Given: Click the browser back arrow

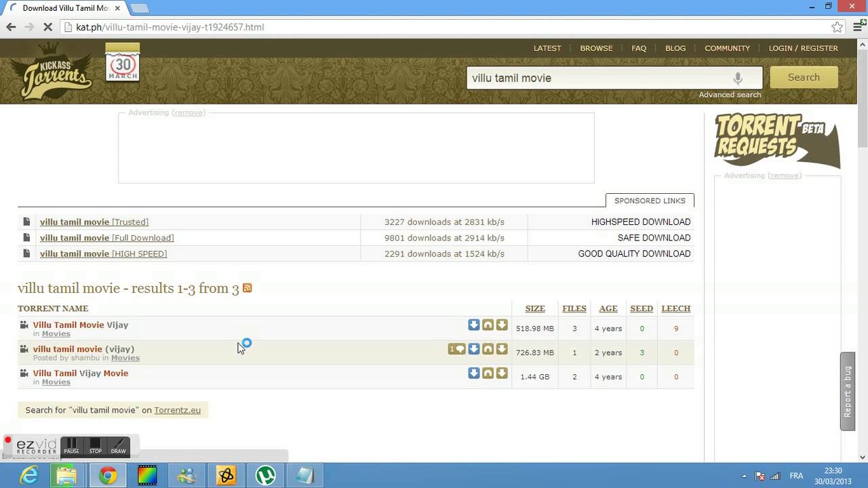Looking at the screenshot, I should [x=11, y=27].
